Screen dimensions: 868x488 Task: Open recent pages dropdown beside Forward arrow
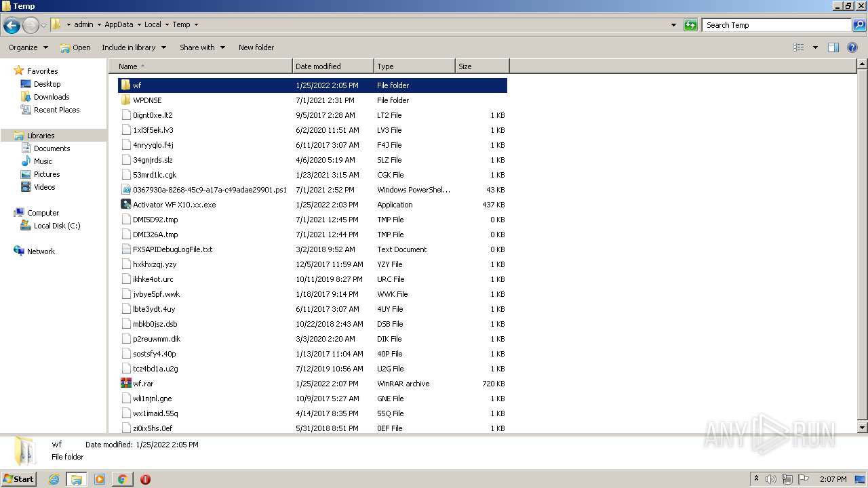tap(43, 26)
